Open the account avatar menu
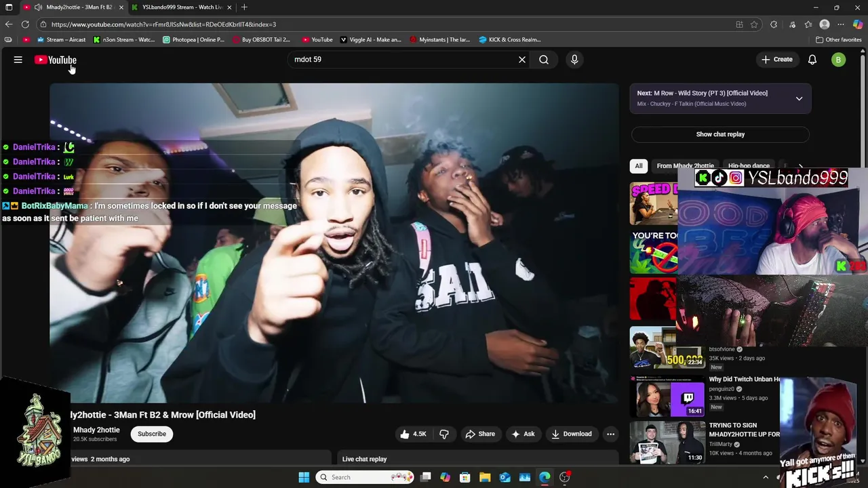Screen dimensions: 868x488 (x=838, y=60)
